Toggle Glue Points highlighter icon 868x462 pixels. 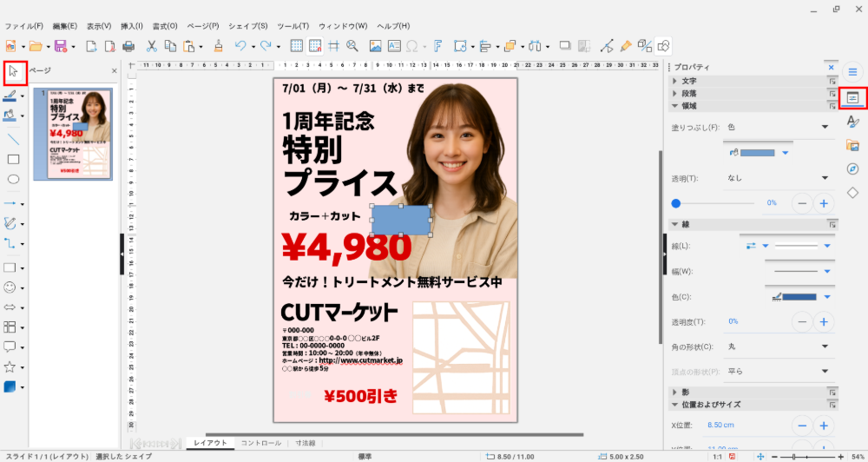626,46
